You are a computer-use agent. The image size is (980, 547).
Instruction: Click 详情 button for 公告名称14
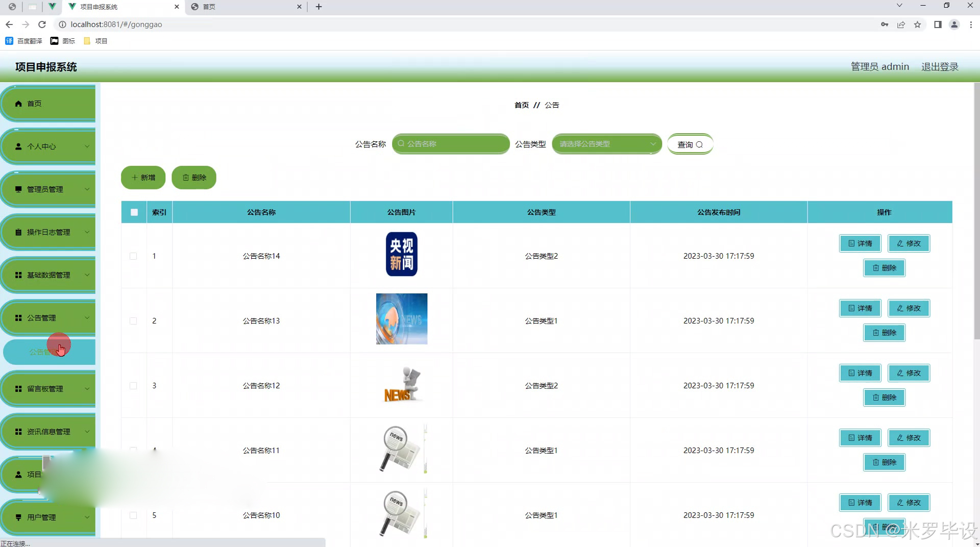pyautogui.click(x=860, y=243)
